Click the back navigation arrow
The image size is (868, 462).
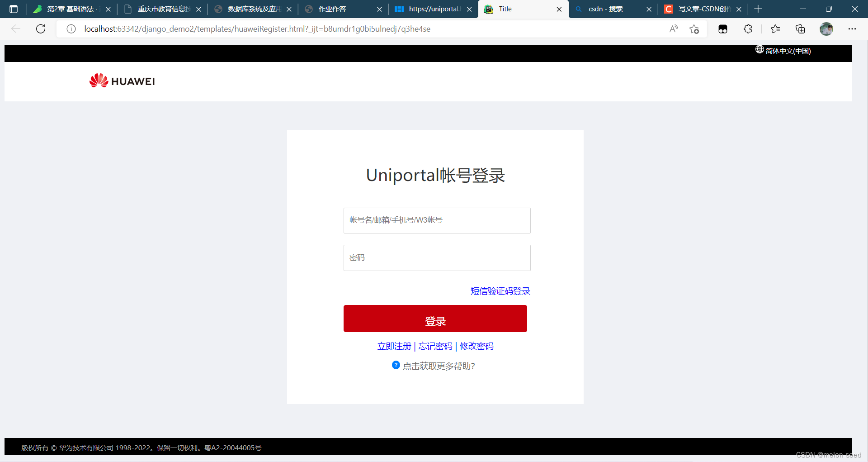[16, 29]
